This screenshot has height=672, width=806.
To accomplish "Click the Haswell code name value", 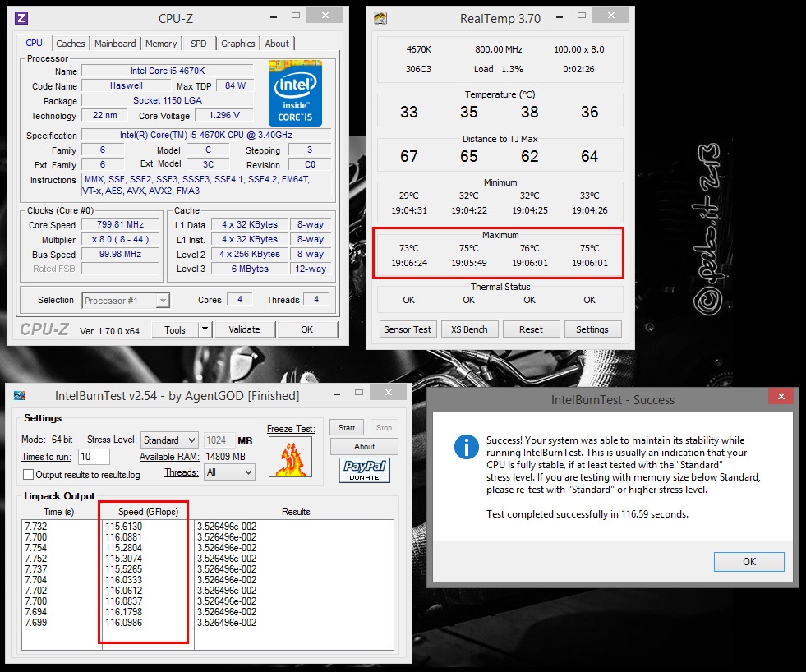I will 127,85.
